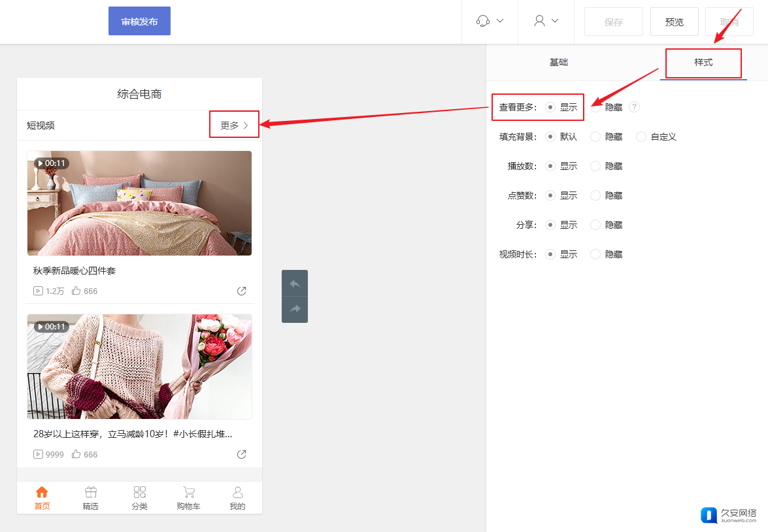The width and height of the screenshot is (768, 532).
Task: Tap the 购物车 cart nav icon
Action: tap(189, 492)
